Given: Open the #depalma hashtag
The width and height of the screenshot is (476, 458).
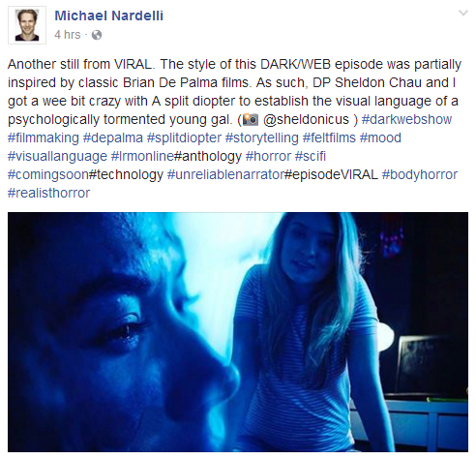Looking at the screenshot, I should [x=113, y=137].
